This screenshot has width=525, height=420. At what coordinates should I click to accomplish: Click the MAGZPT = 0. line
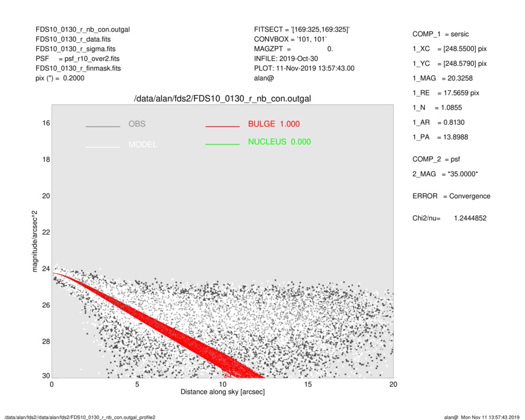tap(293, 49)
